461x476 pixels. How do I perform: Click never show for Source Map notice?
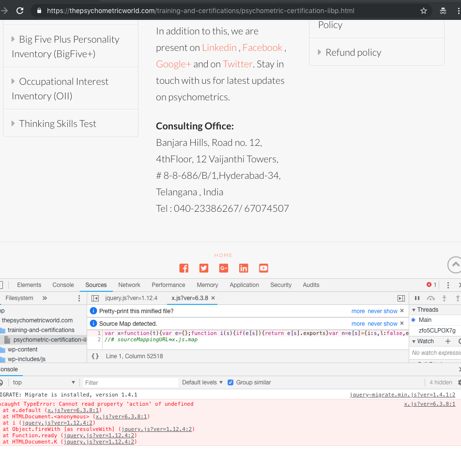(382, 324)
